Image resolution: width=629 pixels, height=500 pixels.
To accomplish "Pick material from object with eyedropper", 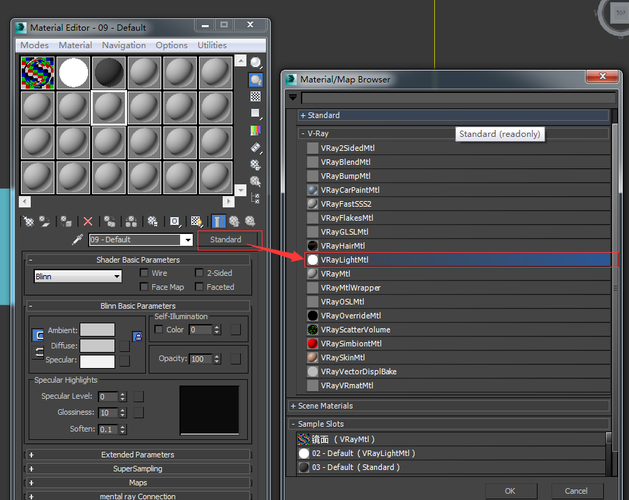I will coord(77,240).
